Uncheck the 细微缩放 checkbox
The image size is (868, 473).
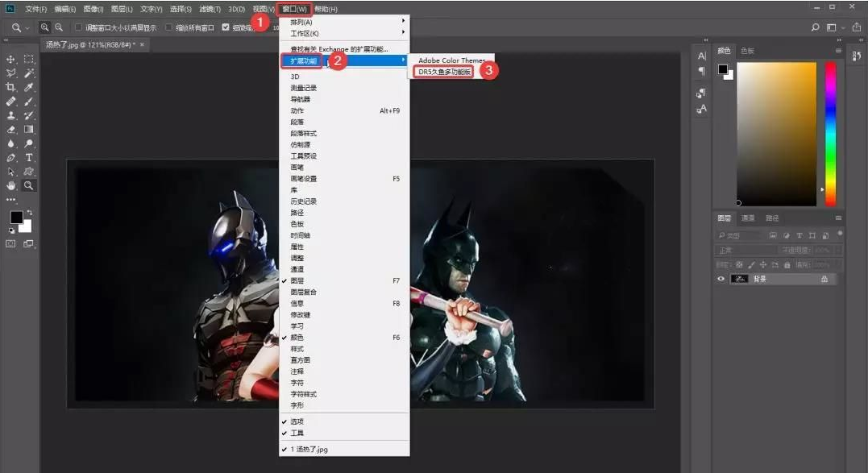pyautogui.click(x=226, y=27)
